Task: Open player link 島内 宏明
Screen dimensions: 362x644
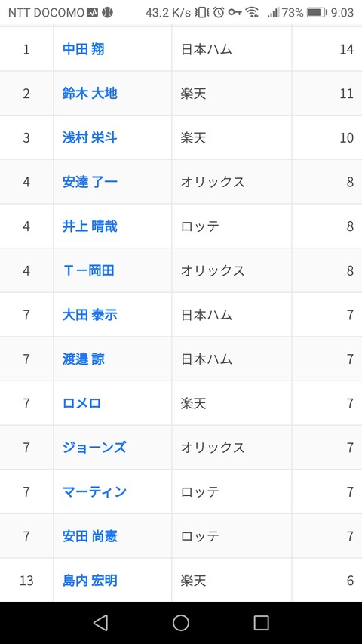Action: tap(90, 581)
